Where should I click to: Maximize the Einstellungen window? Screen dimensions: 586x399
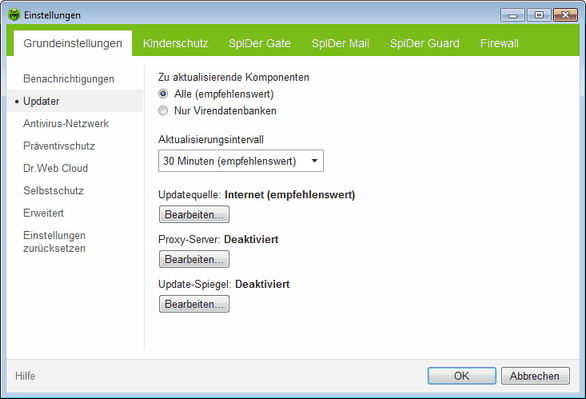(539, 15)
